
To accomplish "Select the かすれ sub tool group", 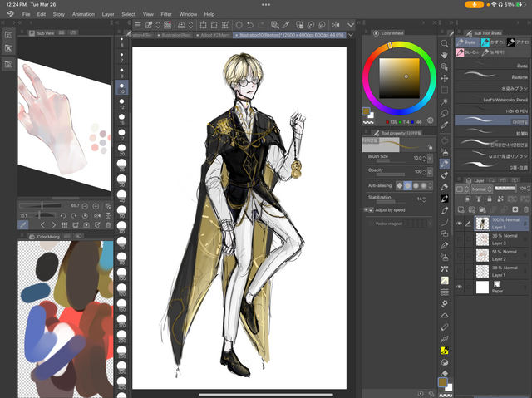I will click(493, 42).
